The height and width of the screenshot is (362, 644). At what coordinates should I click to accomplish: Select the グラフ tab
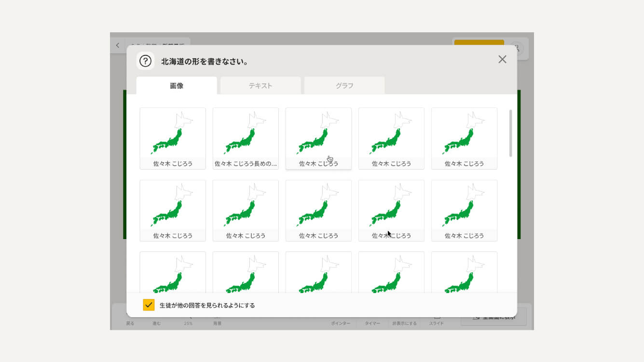344,86
